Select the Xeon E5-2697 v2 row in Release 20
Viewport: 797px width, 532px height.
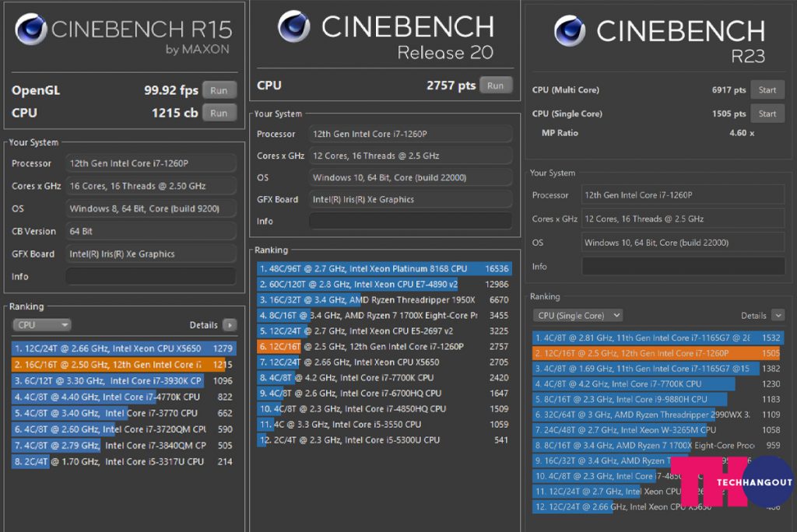click(384, 331)
